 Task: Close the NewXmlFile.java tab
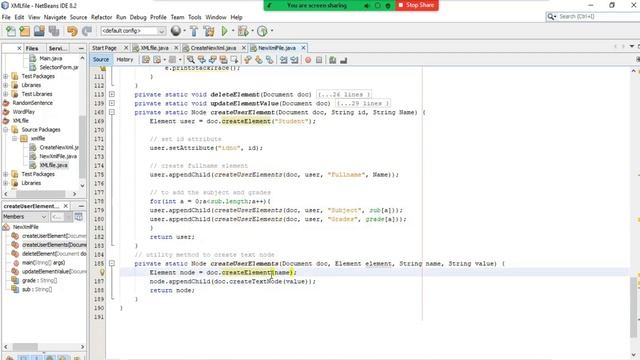[303, 48]
